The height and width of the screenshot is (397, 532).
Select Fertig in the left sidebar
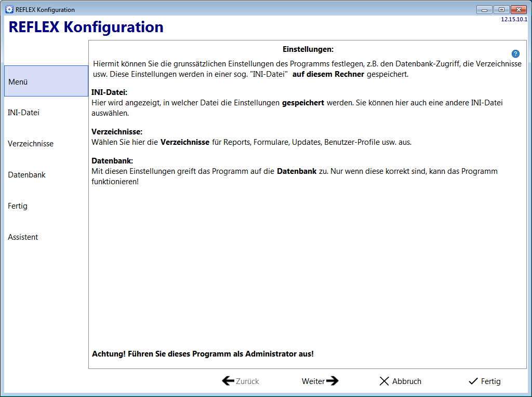(x=46, y=206)
